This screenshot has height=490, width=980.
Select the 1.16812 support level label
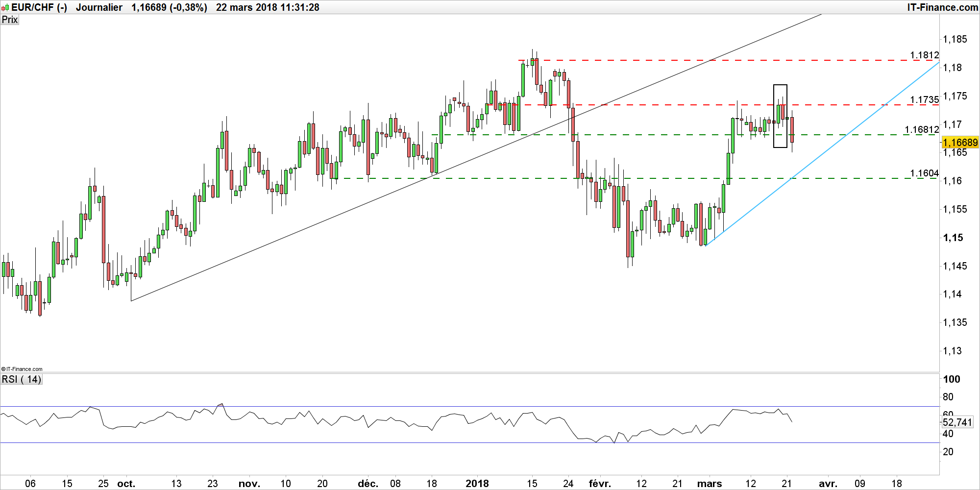pyautogui.click(x=922, y=129)
